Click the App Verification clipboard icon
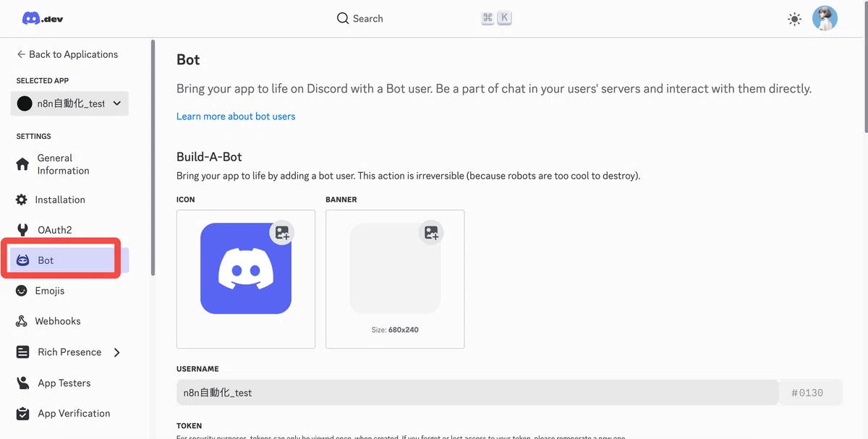The width and height of the screenshot is (868, 439). [x=23, y=414]
